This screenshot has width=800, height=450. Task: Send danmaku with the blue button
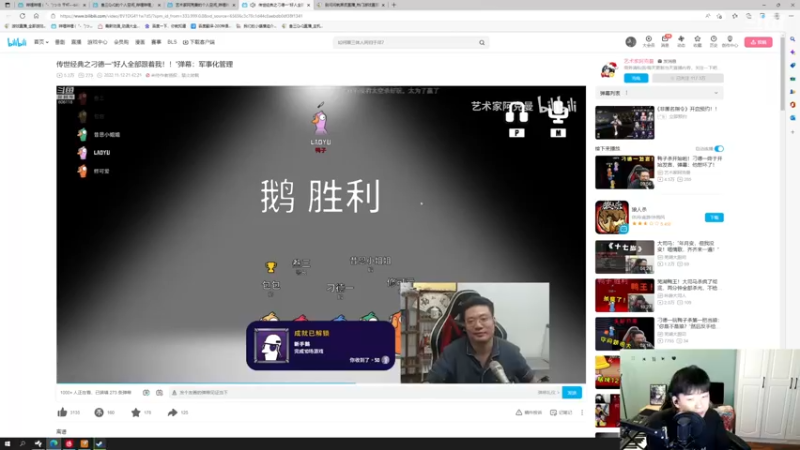point(572,392)
